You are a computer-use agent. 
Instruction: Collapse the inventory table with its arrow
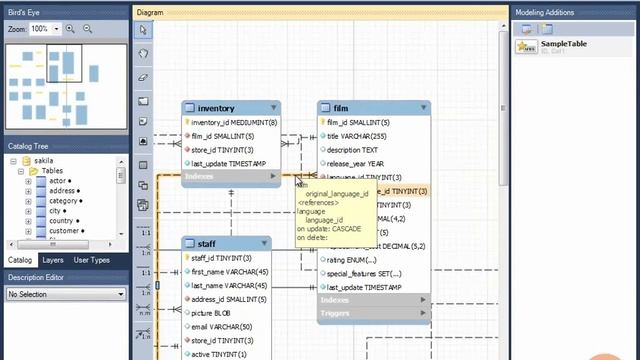point(273,108)
